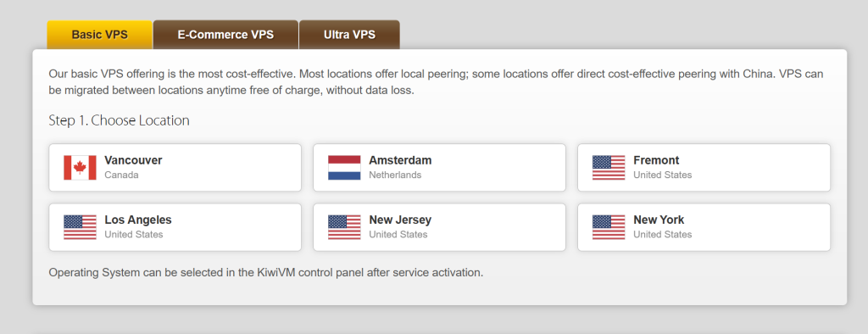Viewport: 868px width, 334px height.
Task: Click the Netherlands label under Amsterdam
Action: [x=395, y=175]
